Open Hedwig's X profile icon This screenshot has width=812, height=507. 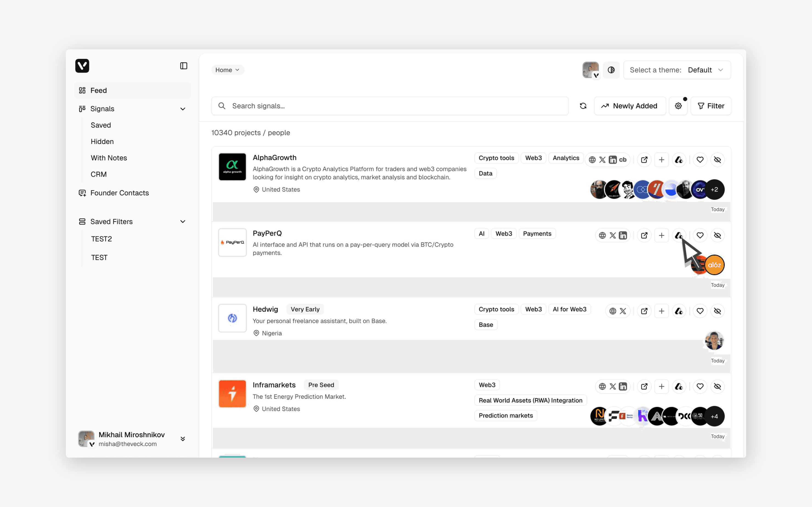coord(623,311)
